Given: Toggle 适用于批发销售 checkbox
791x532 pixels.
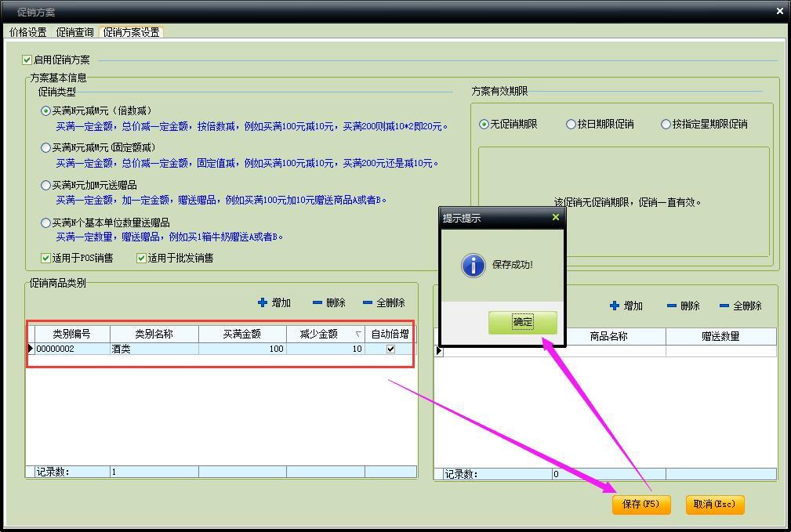Looking at the screenshot, I should [141, 259].
